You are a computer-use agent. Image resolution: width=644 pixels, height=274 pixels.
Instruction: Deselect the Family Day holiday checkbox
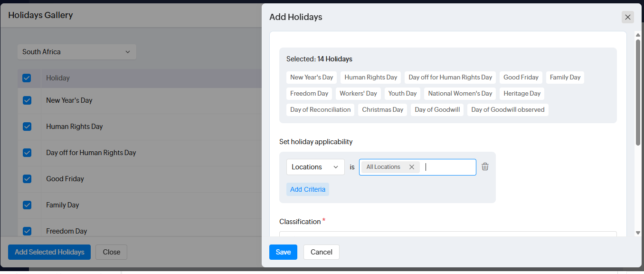coord(27,205)
